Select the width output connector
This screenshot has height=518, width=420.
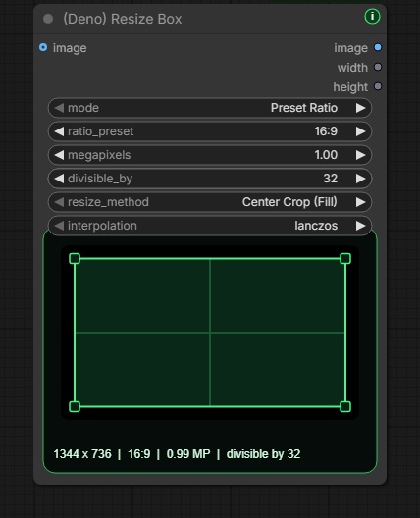coord(378,67)
